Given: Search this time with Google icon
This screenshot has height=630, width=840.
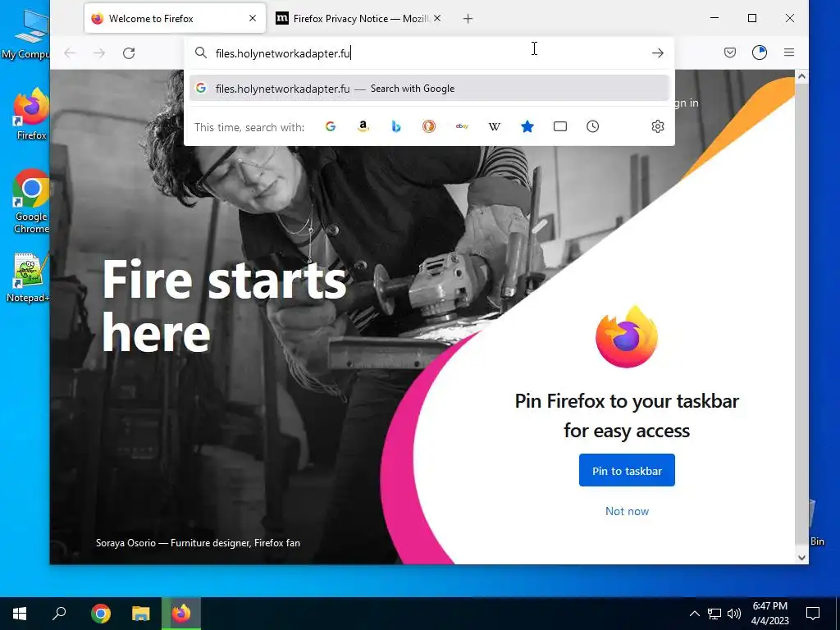Looking at the screenshot, I should pyautogui.click(x=331, y=126).
